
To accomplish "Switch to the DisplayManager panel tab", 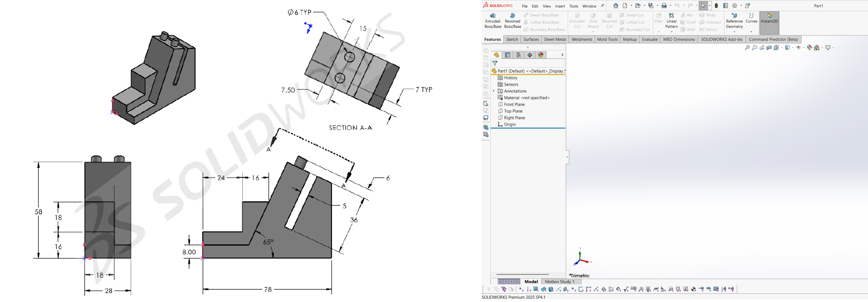I will click(541, 55).
